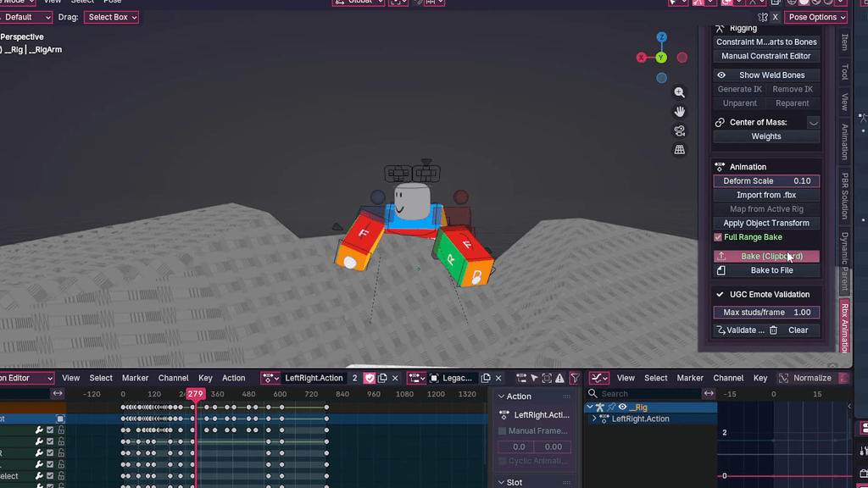The height and width of the screenshot is (488, 868).
Task: Click Apply Object Transform button
Action: click(766, 223)
